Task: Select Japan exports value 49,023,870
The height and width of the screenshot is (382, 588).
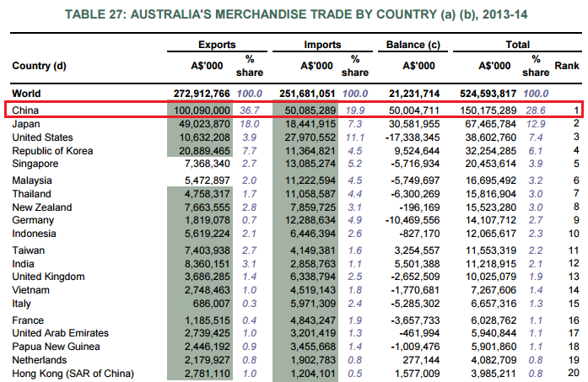Action: [x=204, y=124]
